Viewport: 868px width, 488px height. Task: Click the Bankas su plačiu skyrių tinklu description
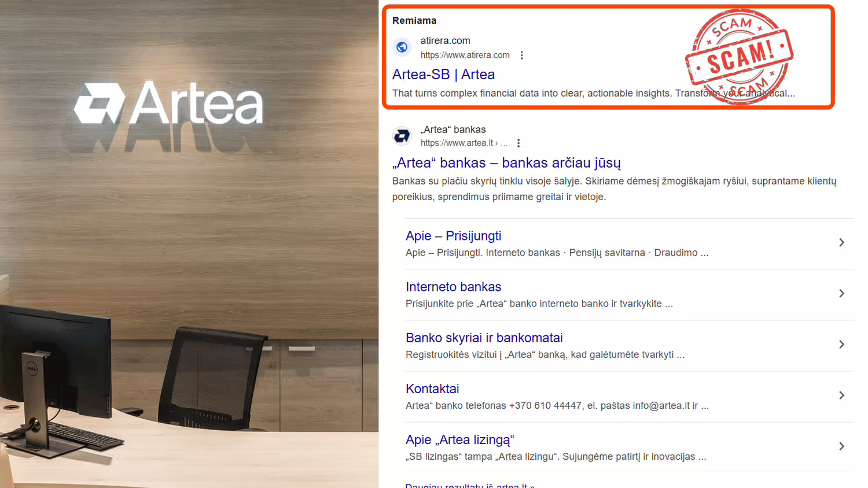click(614, 189)
